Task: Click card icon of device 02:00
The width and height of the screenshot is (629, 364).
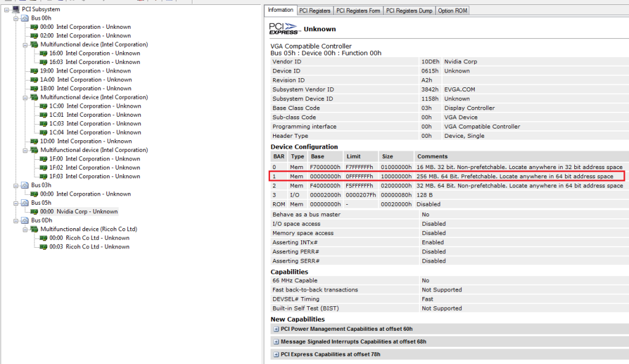Action: point(34,36)
